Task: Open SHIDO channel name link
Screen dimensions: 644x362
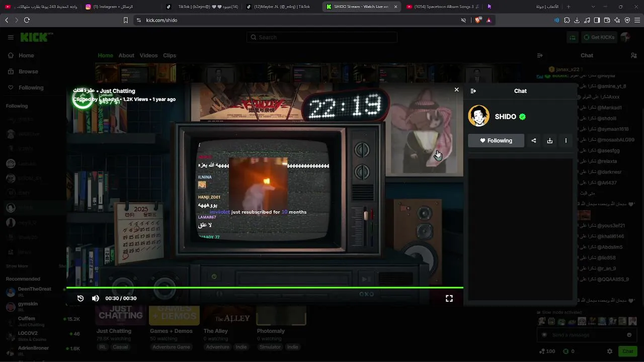Action: [x=505, y=117]
